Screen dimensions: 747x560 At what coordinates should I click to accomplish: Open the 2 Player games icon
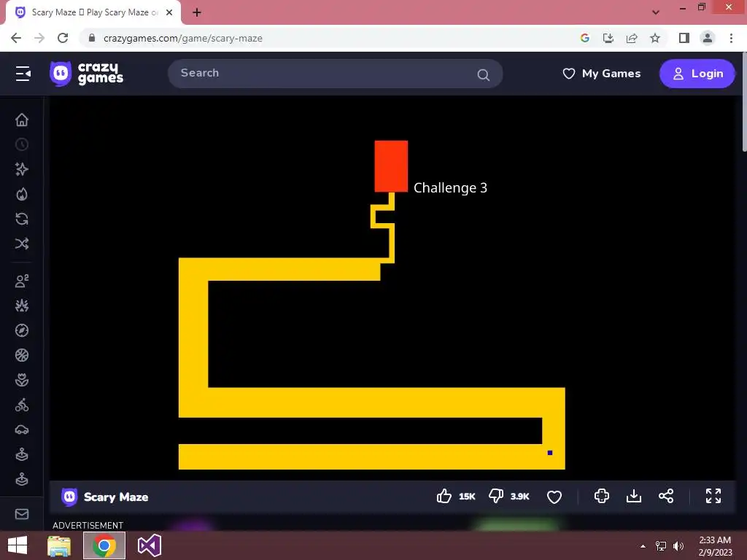click(x=22, y=281)
